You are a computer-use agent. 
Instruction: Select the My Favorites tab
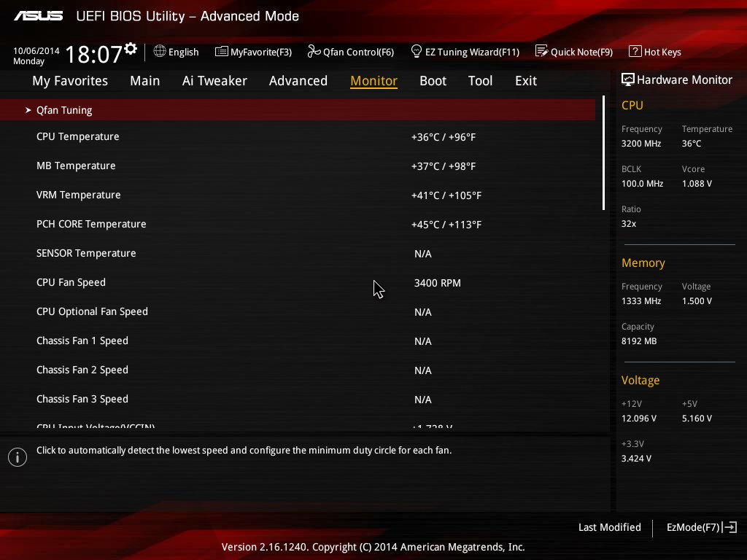coord(70,81)
